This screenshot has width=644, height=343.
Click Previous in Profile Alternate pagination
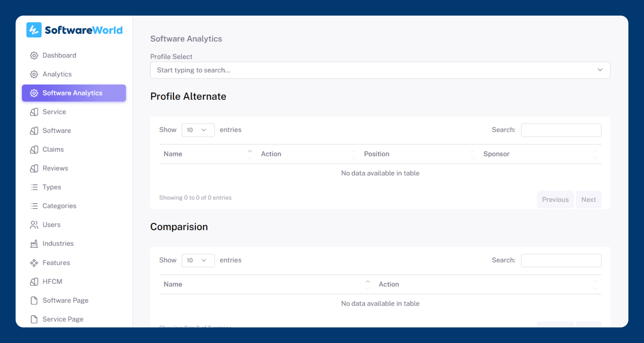coord(555,200)
